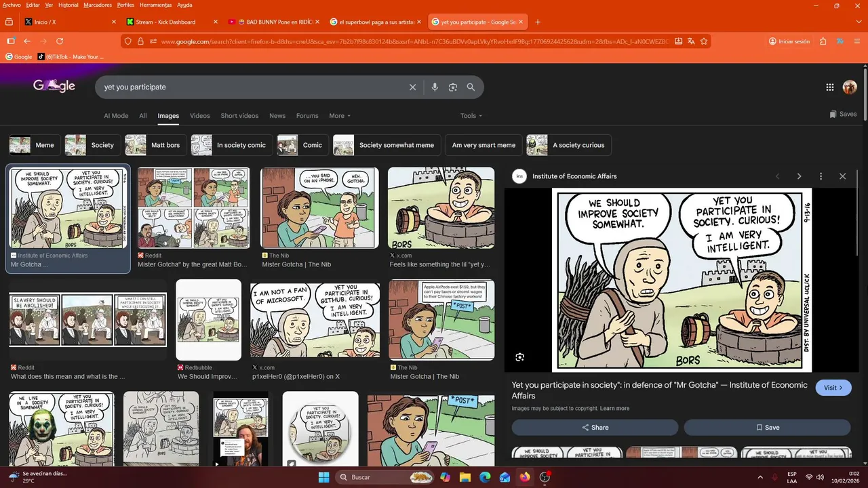
Task: Switch to the Stream - Kick Dashboard tab
Action: (172, 22)
